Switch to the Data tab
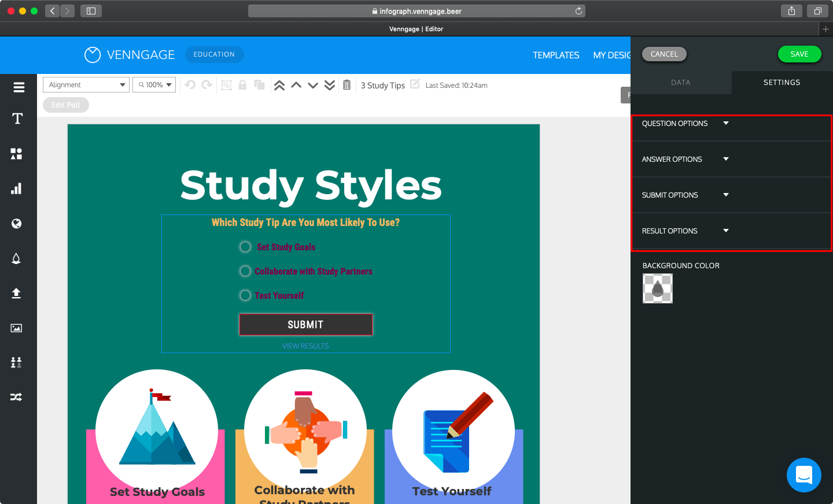This screenshot has width=833, height=504. [681, 82]
